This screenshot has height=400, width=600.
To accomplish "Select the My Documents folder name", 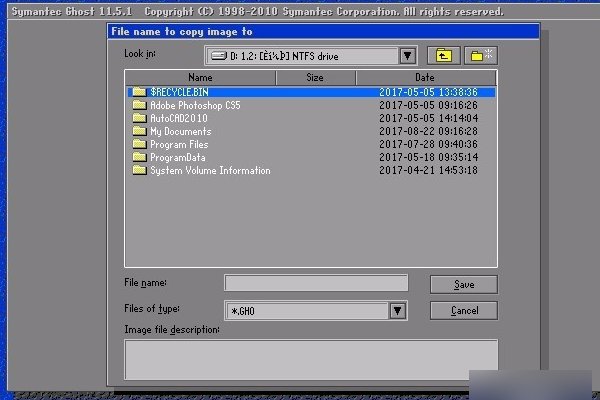I will click(181, 131).
